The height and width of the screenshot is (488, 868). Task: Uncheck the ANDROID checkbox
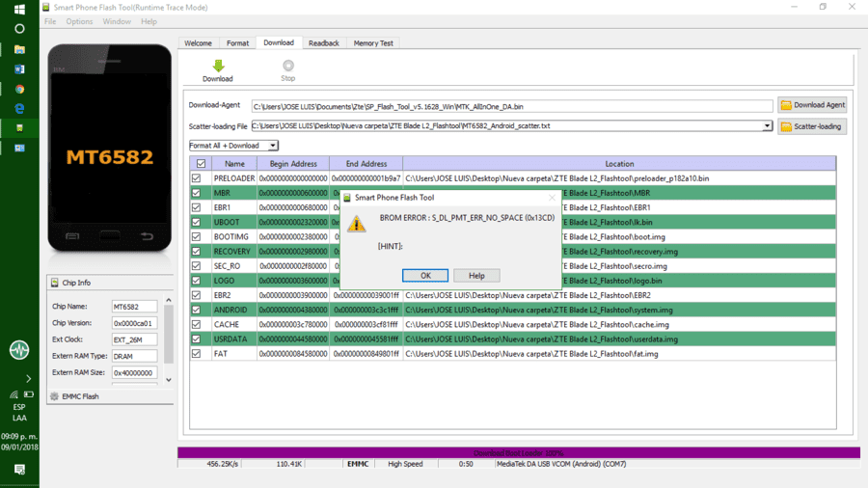tap(196, 310)
